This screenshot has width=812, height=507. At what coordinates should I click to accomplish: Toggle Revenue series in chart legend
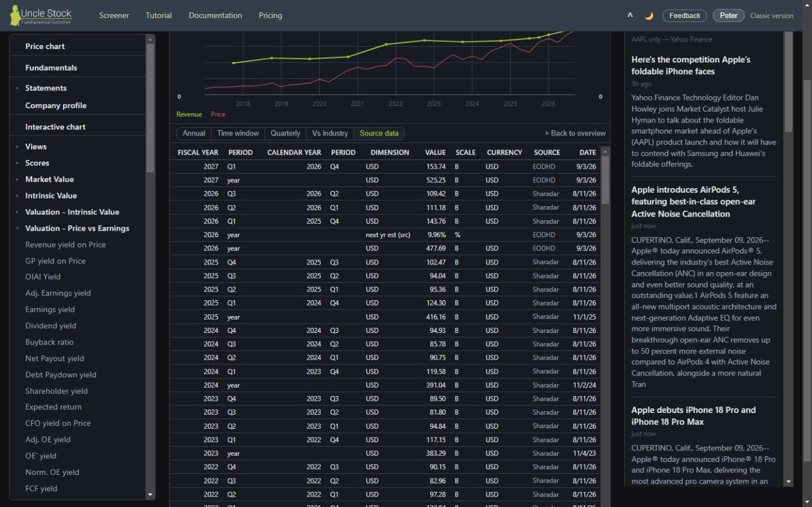coord(189,114)
